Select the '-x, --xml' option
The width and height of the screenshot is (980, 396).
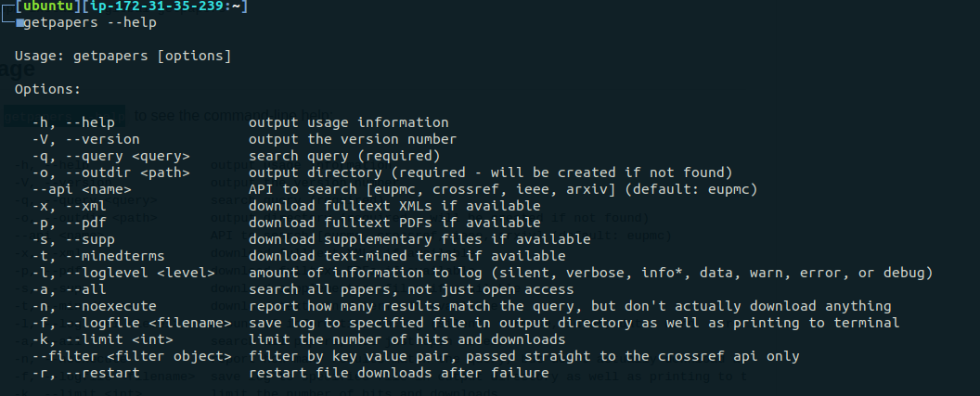[x=69, y=206]
